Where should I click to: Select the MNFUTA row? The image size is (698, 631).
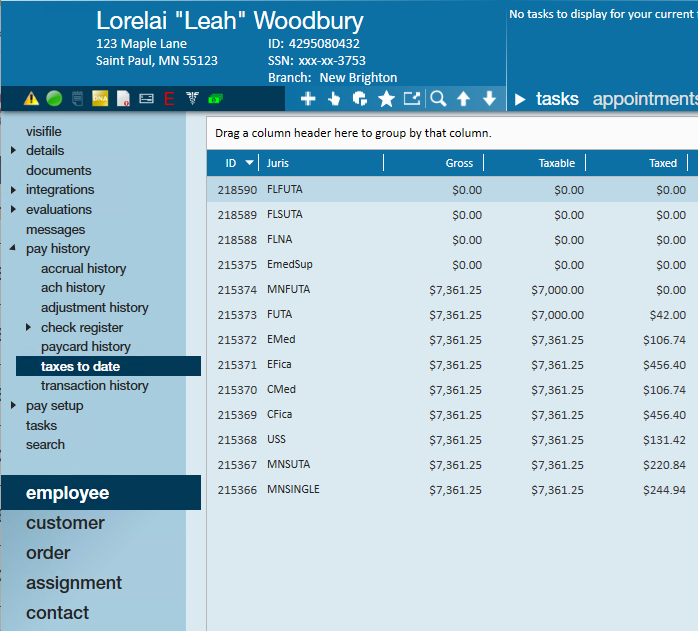[x=452, y=289]
